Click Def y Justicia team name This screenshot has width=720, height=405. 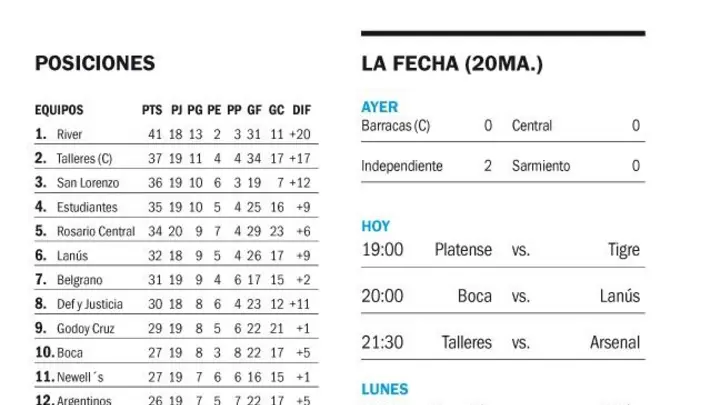tap(90, 304)
